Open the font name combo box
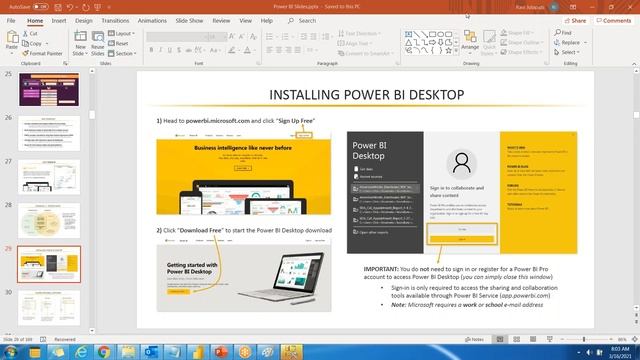 click(177, 37)
